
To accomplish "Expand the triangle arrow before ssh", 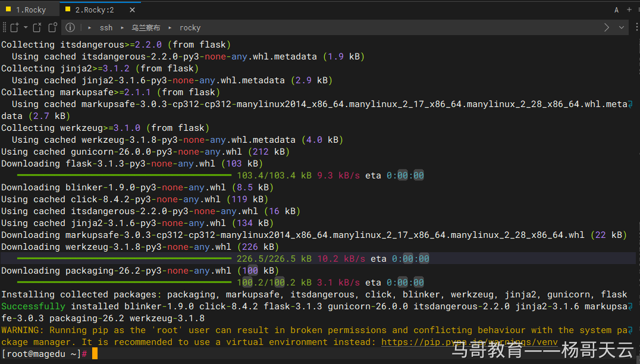I will [x=89, y=28].
